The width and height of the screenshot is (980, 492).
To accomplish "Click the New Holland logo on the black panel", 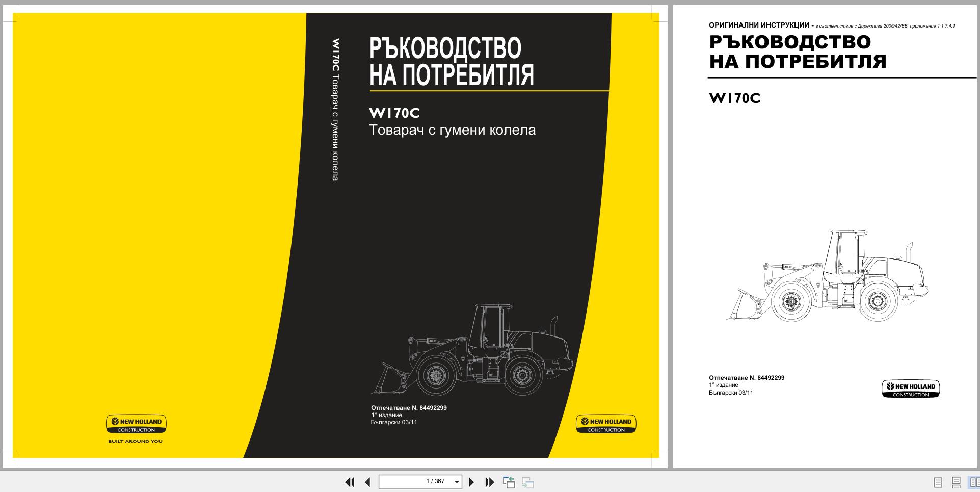I will click(605, 423).
